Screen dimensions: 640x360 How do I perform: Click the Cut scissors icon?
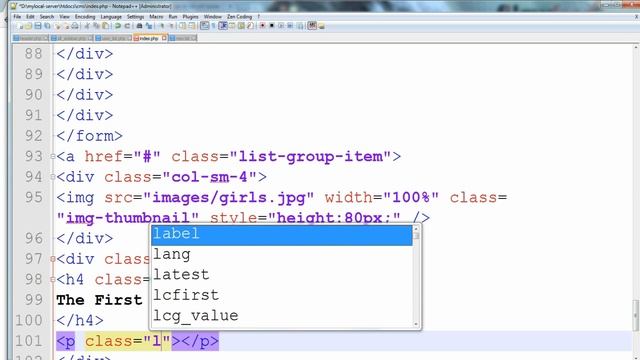pos(87,26)
